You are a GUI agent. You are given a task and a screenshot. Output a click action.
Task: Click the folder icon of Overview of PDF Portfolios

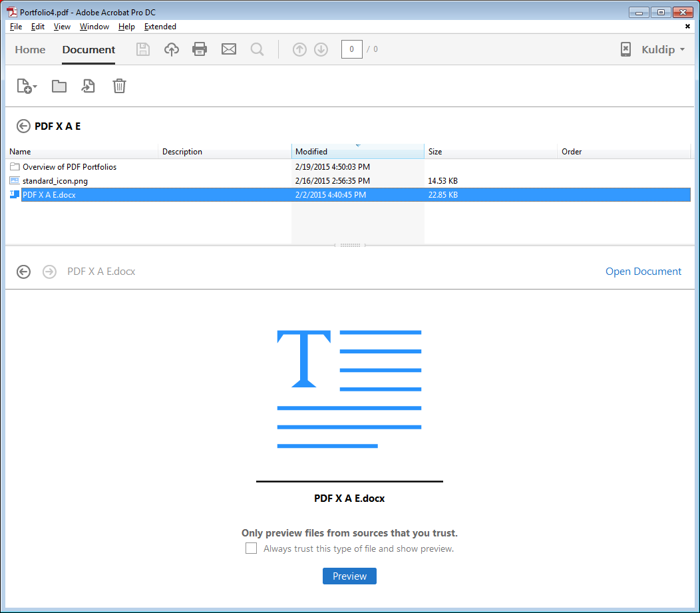click(x=15, y=166)
